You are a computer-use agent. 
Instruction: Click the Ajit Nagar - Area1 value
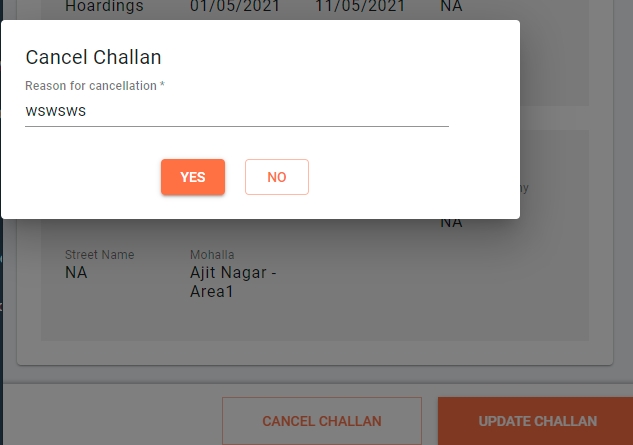(233, 282)
